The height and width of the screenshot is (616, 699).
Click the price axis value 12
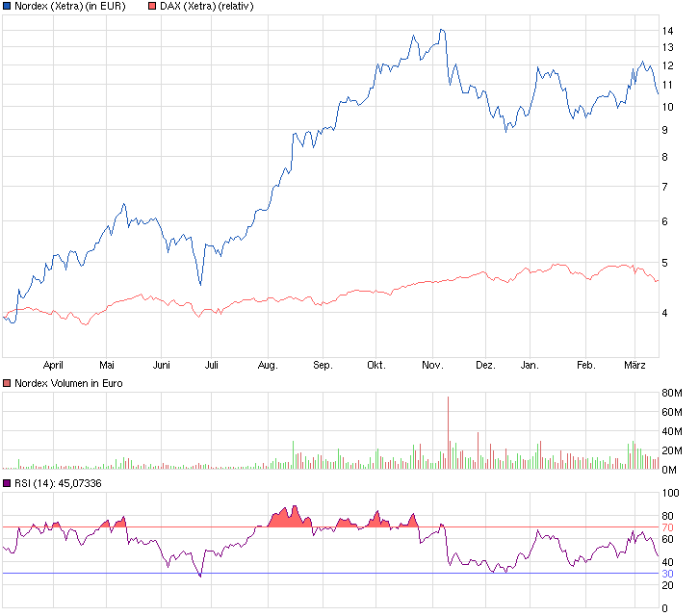click(667, 65)
